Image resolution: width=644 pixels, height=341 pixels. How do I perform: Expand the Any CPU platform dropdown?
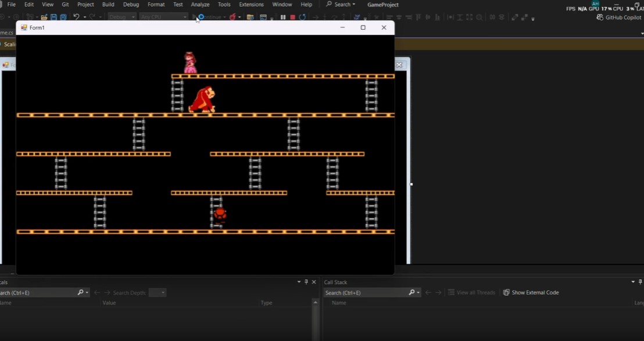coord(163,17)
